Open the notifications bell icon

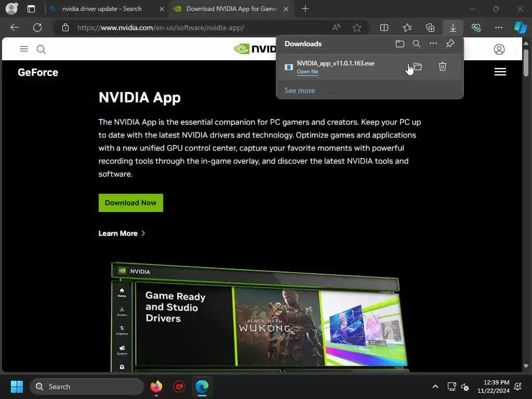518,387
